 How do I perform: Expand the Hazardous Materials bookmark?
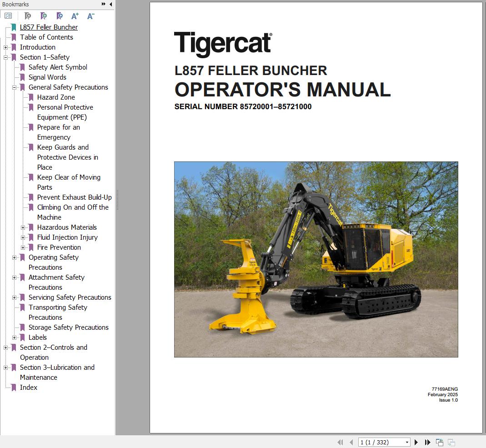click(x=23, y=227)
